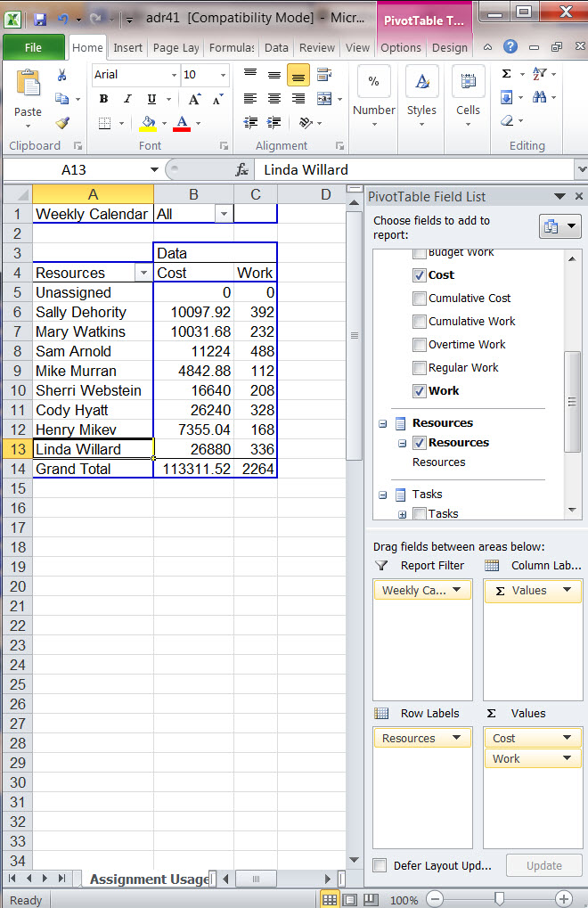588x908 pixels.
Task: Click the Cut scissors icon
Action: [x=62, y=76]
